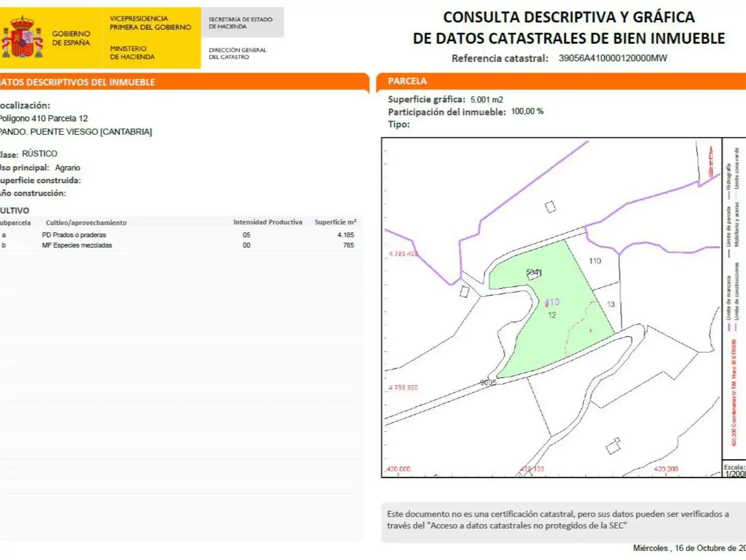
Task: Click the Dirección General del Catastro label
Action: [237, 53]
